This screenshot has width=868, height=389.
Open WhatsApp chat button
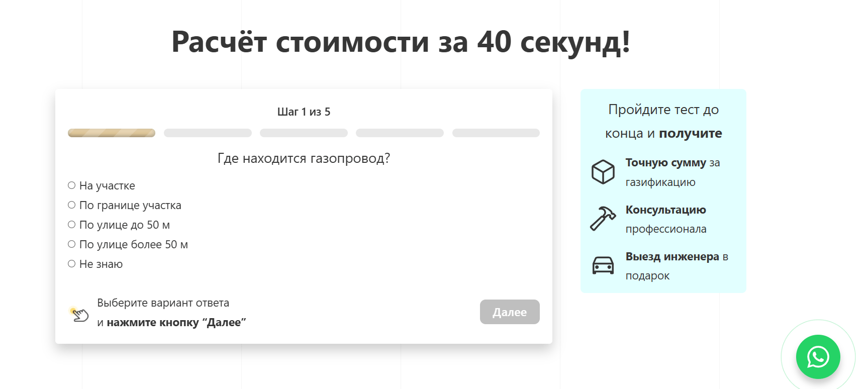coord(818,357)
